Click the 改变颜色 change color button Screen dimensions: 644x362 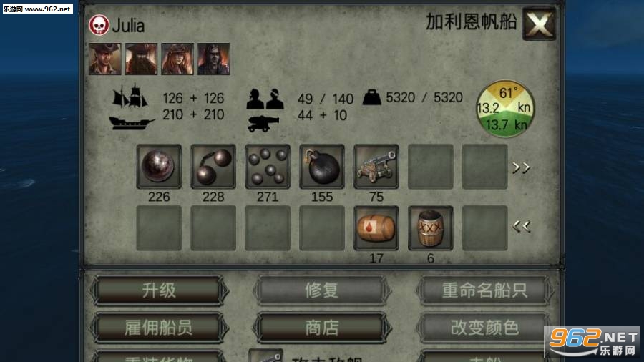484,328
